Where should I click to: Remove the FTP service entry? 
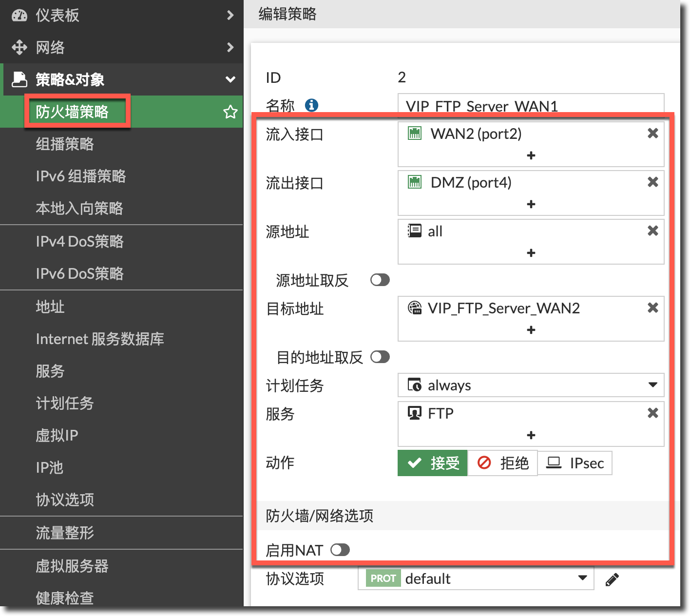pyautogui.click(x=652, y=413)
